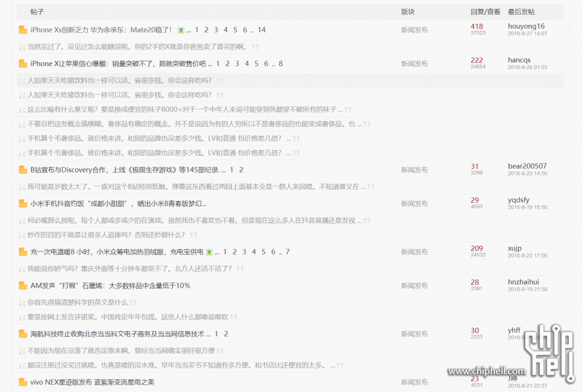The width and height of the screenshot is (583, 392).
Task: Go to page 6 of iPhone Xs thread
Action: 245,30
